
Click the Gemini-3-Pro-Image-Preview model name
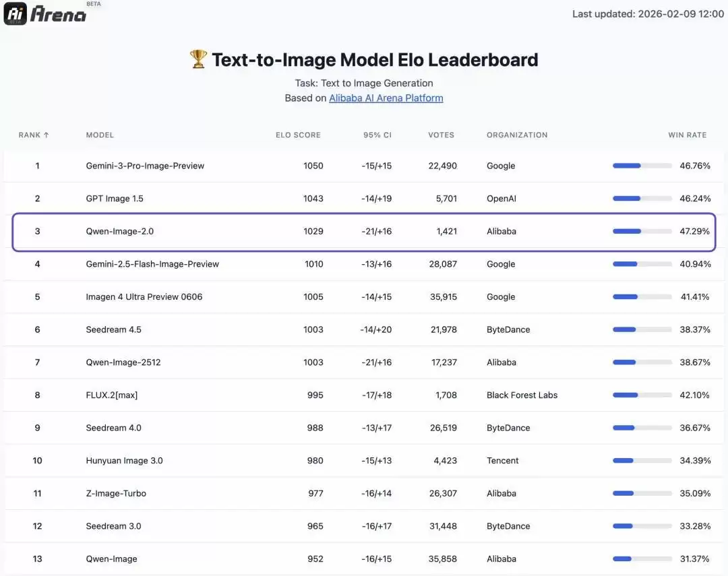(x=144, y=165)
